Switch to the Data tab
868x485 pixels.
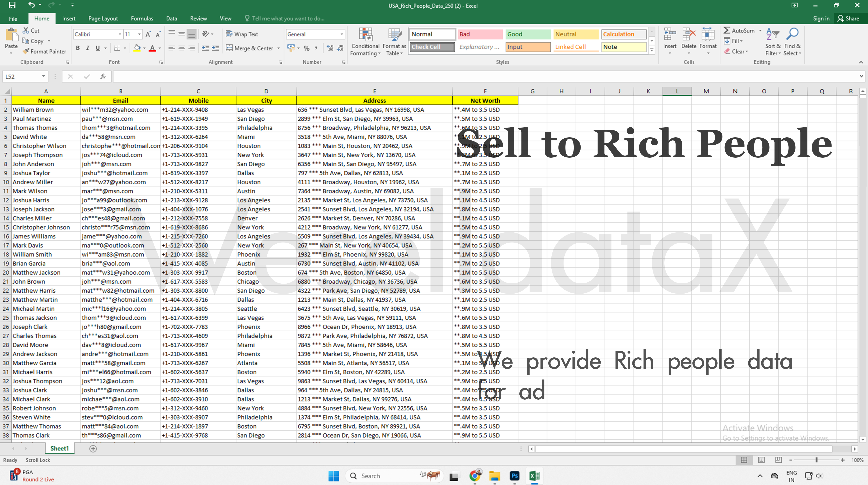pos(172,19)
